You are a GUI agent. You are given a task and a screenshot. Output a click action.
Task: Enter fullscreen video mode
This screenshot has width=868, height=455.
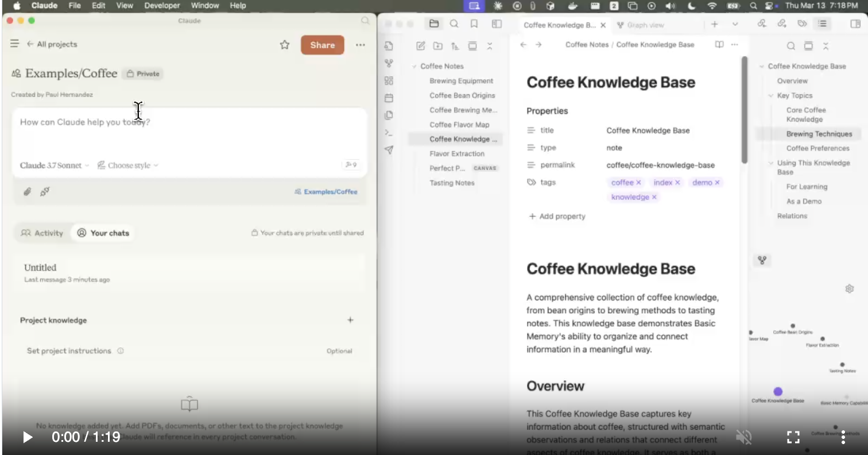(x=793, y=437)
